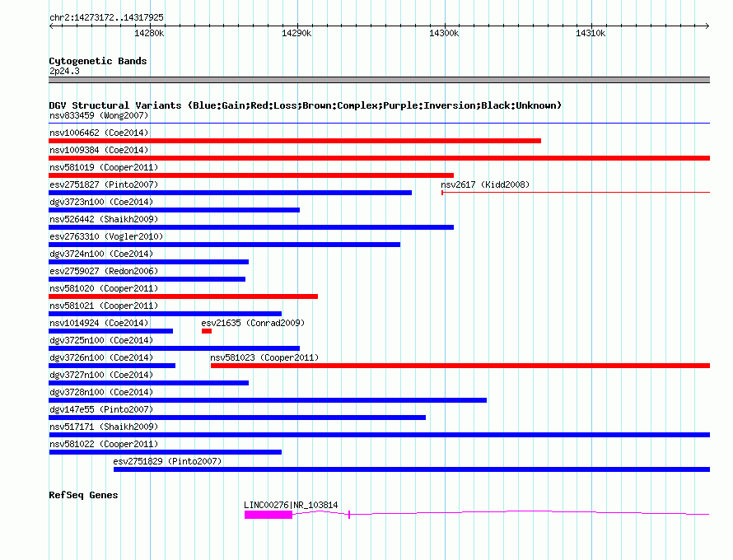Open the LINC00276|NR_103814 gene label
The width and height of the screenshot is (733, 560).
[291, 505]
